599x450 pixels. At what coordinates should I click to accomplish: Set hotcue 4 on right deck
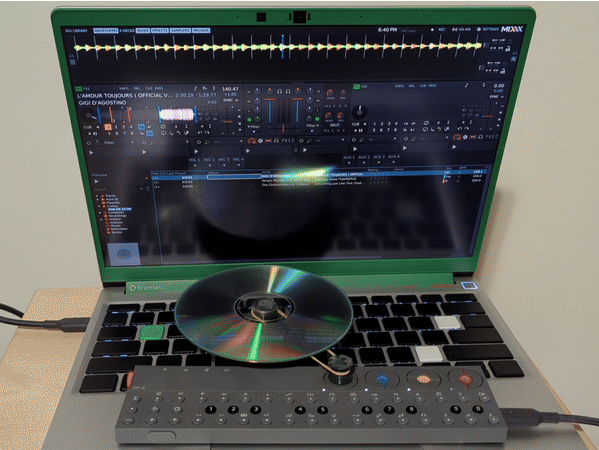click(396, 124)
